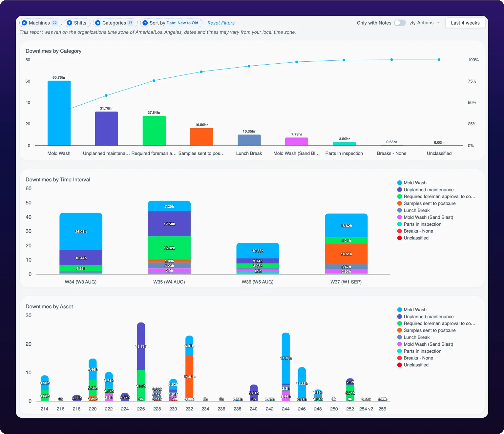Click the 4.96h segment for asset 214
504x434 pixels.
[45, 383]
